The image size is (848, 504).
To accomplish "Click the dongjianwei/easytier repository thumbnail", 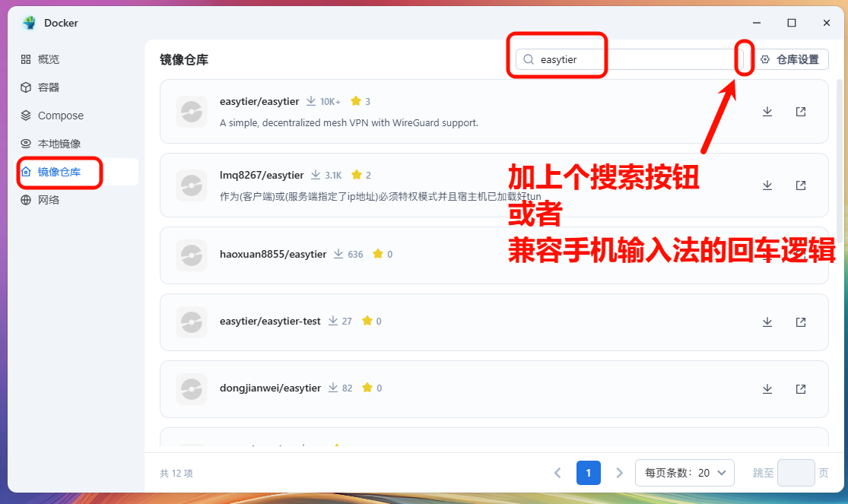I will [x=192, y=389].
